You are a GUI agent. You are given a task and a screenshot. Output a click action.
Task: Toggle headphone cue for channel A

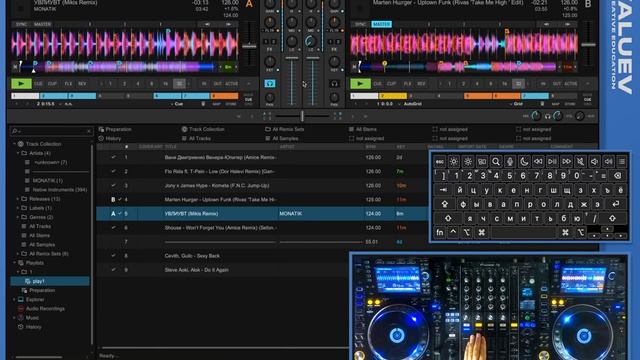click(270, 84)
